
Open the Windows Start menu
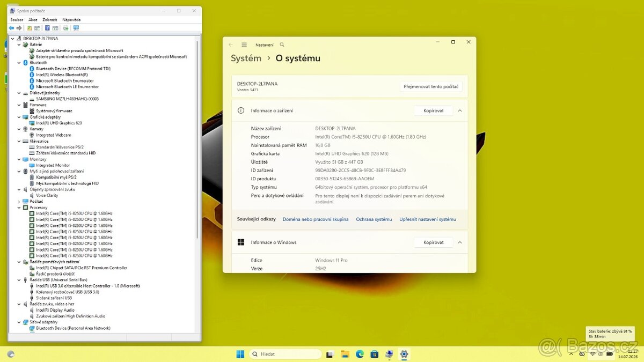pyautogui.click(x=240, y=354)
